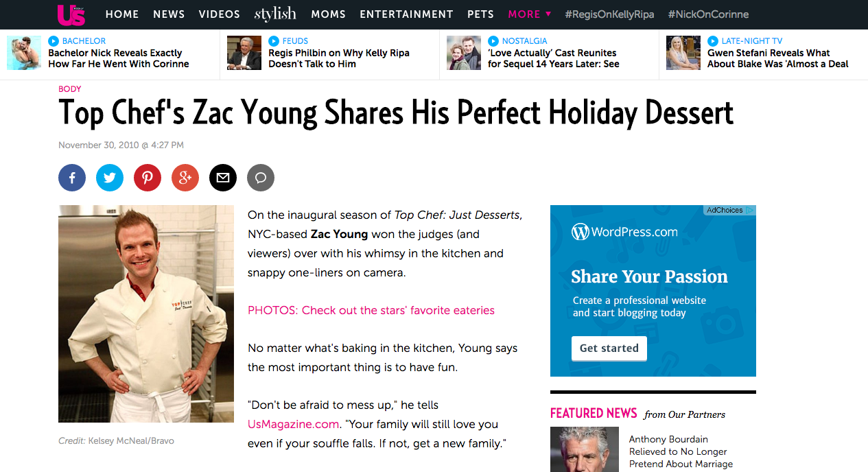
Task: Share article on Facebook
Action: click(72, 178)
